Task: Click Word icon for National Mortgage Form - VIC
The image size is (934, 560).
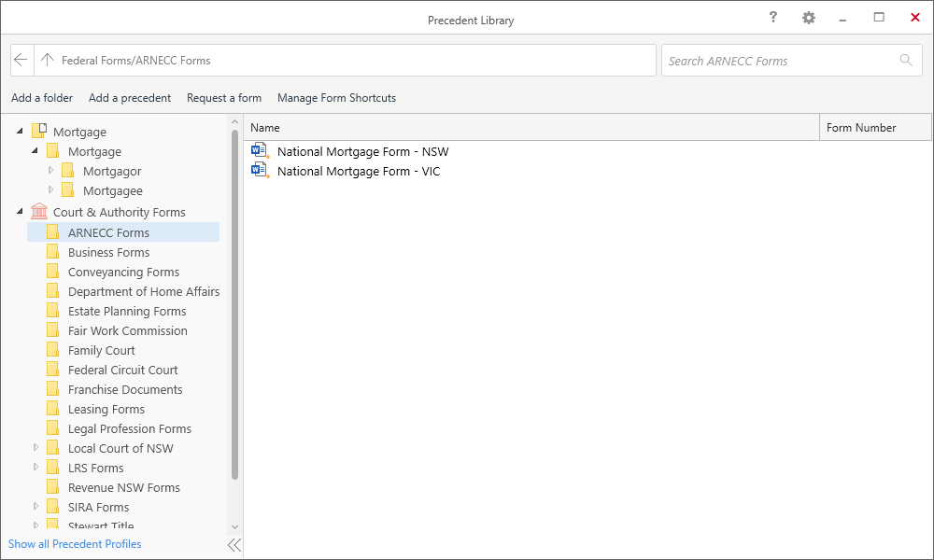Action: [x=260, y=170]
